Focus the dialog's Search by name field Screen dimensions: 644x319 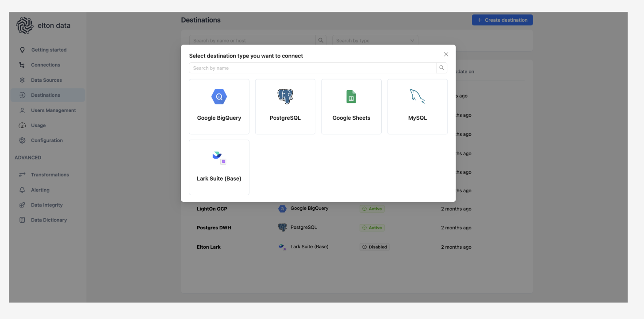(x=313, y=68)
